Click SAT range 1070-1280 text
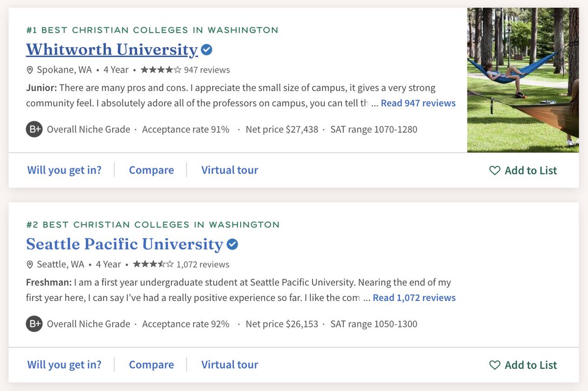 (374, 129)
